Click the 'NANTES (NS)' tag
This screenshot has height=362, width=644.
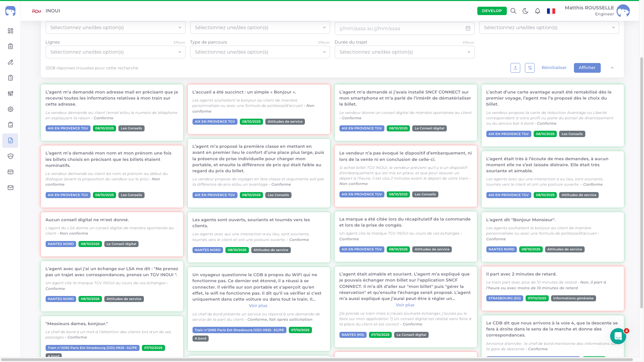coord(353,335)
